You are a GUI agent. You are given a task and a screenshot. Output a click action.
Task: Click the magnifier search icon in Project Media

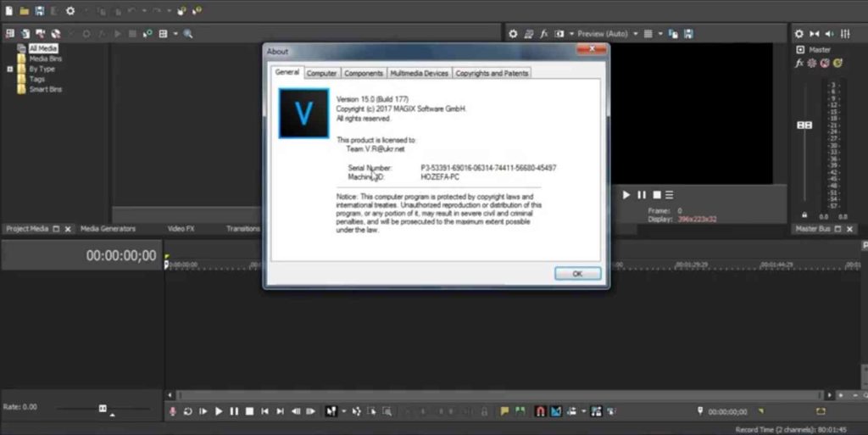point(188,34)
